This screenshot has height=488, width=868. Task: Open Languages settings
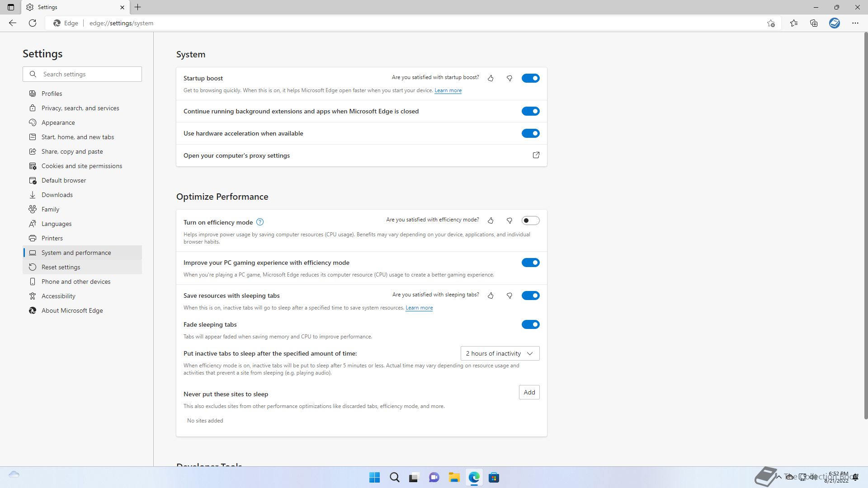click(x=82, y=224)
